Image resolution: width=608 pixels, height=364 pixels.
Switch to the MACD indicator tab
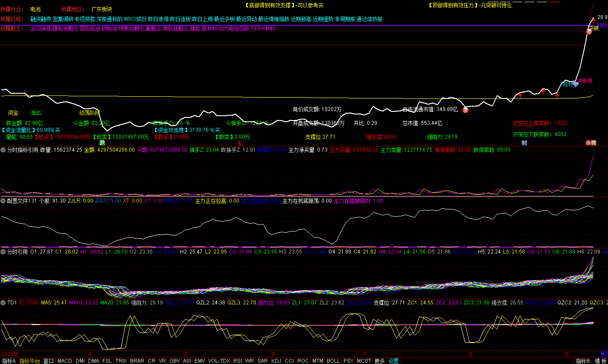click(x=65, y=361)
